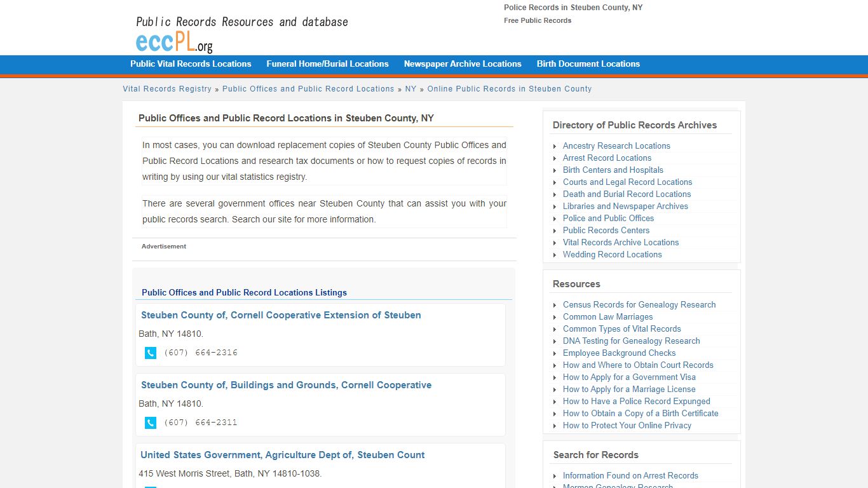Open Newspaper Archive Locations menu item

pyautogui.click(x=463, y=64)
